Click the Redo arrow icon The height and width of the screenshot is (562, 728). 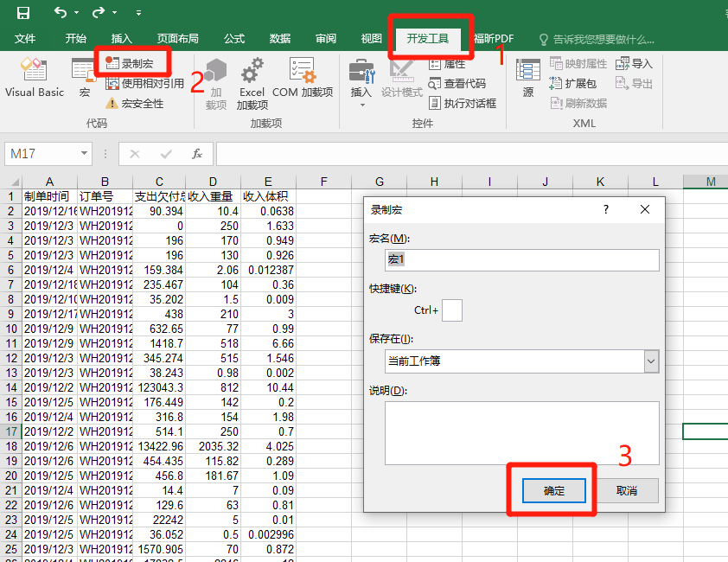pyautogui.click(x=98, y=12)
